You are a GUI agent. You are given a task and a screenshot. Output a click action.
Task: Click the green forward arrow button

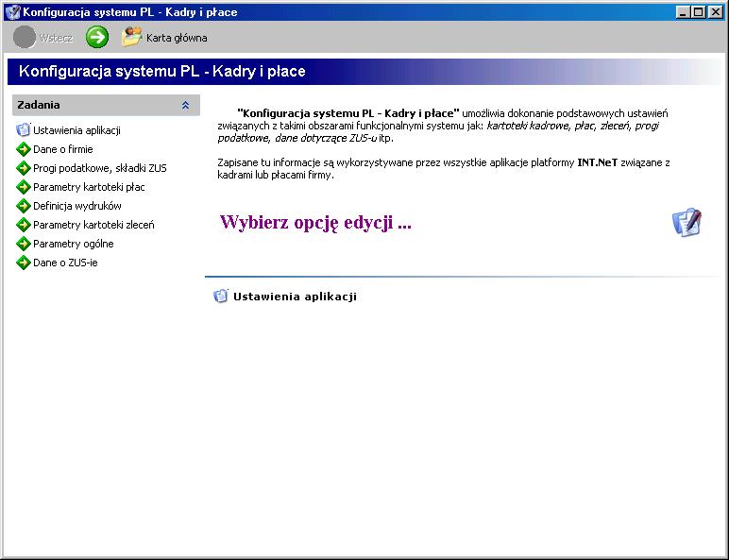point(97,37)
